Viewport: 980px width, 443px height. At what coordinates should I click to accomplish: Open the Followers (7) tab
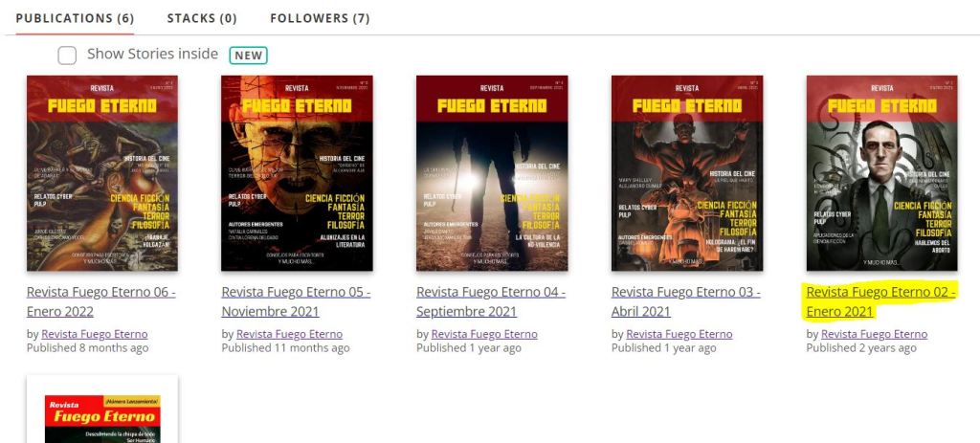coord(320,18)
